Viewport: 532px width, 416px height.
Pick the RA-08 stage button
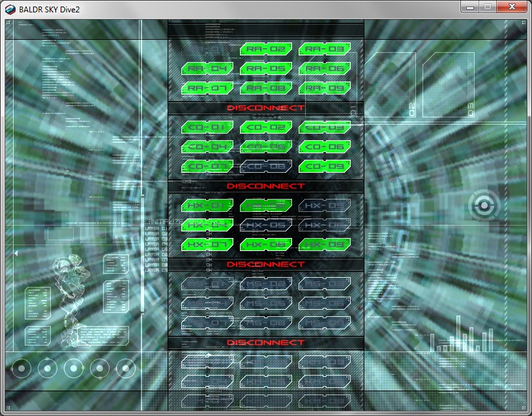coord(266,88)
